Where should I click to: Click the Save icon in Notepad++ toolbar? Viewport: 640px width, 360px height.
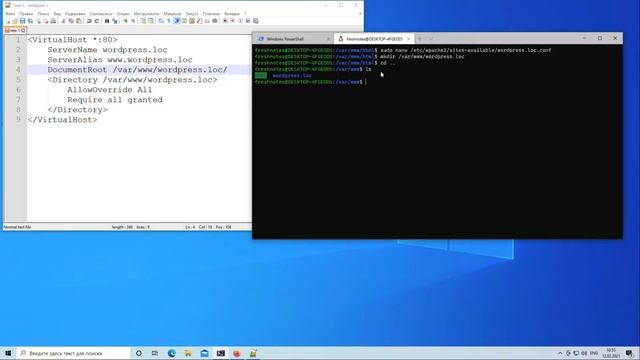(x=22, y=21)
